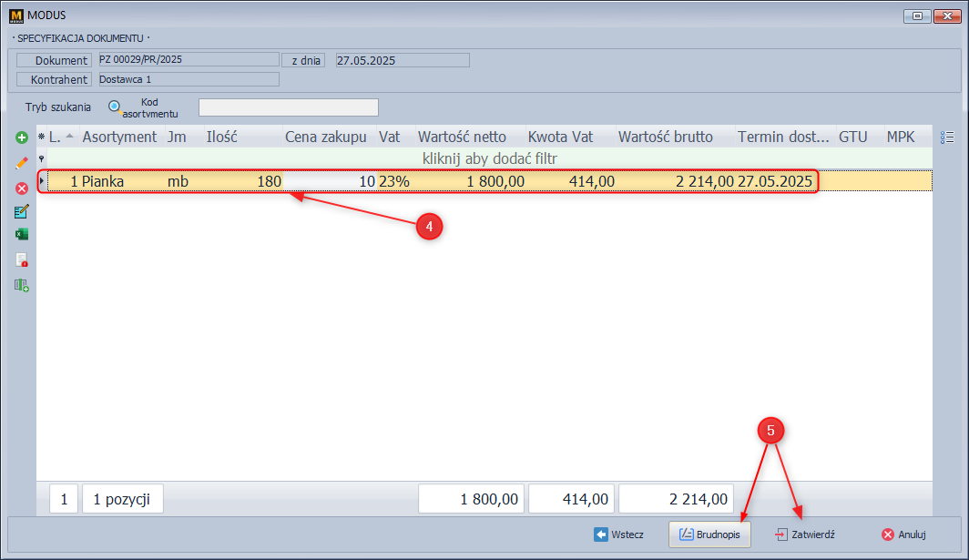Click the Anuluj button
Image resolution: width=969 pixels, height=560 pixels.
coord(904,535)
